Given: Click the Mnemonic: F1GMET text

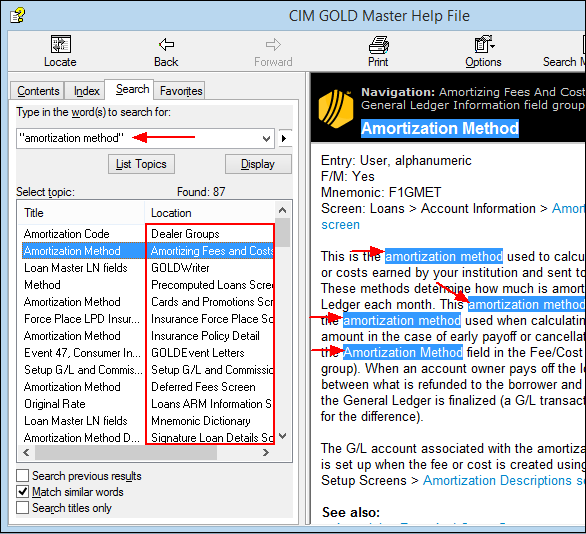Looking at the screenshot, I should (381, 192).
